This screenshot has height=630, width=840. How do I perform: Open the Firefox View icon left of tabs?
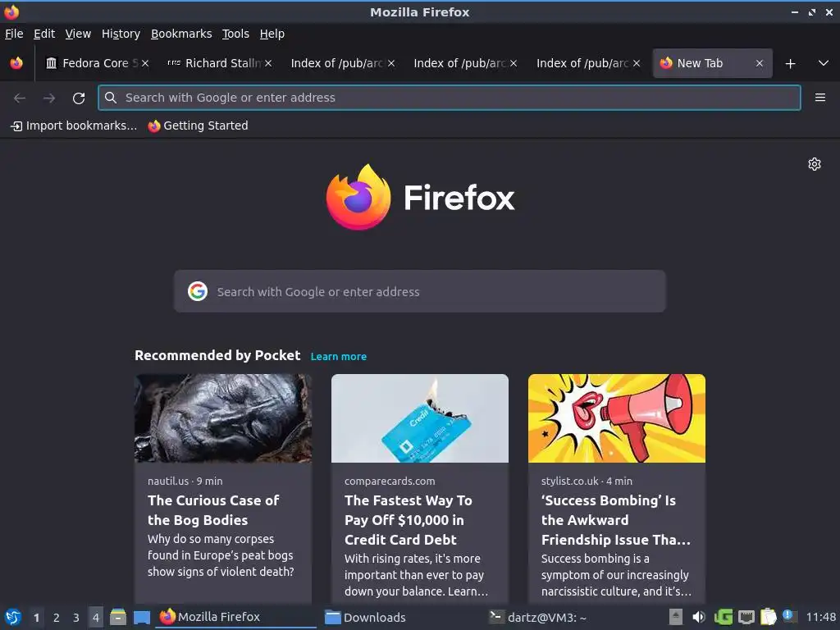[x=16, y=63]
